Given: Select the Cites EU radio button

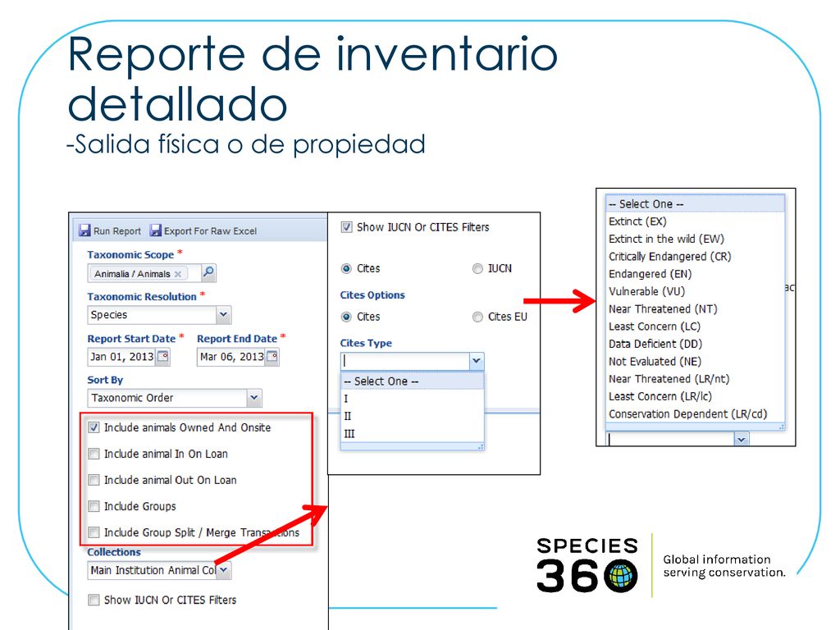Looking at the screenshot, I should pos(477,317).
